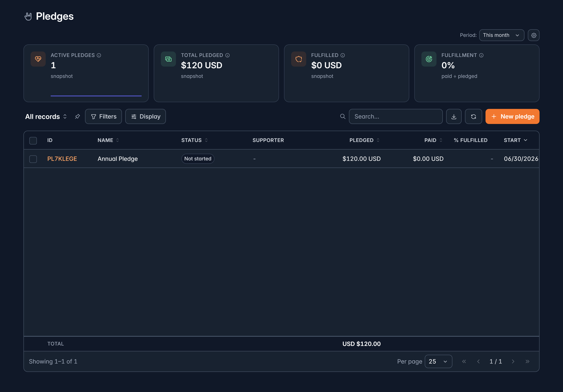Click the magnifier search icon

(343, 116)
